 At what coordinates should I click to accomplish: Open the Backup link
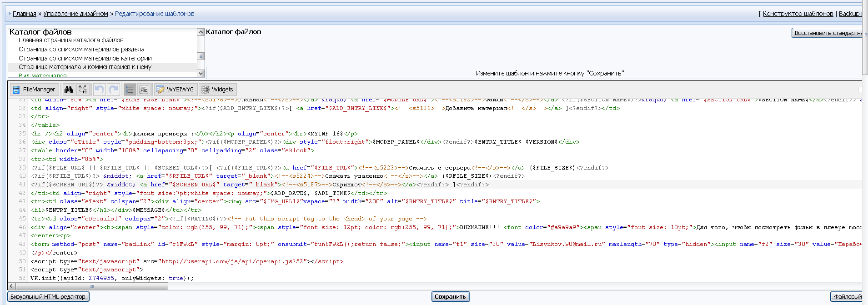coord(849,14)
